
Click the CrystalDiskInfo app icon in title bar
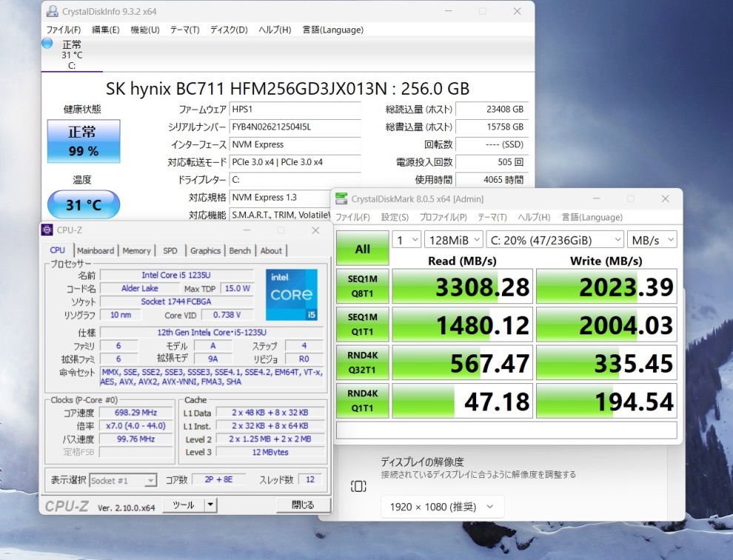53,11
